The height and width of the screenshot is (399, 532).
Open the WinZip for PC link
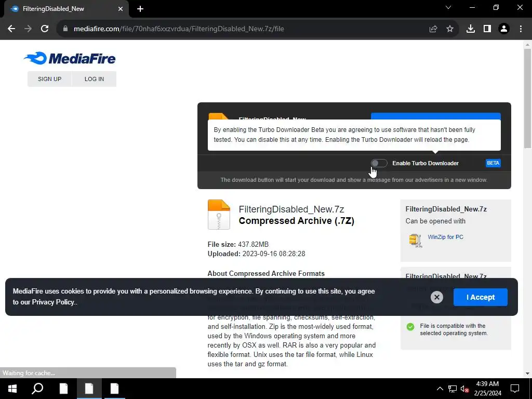[445, 237]
